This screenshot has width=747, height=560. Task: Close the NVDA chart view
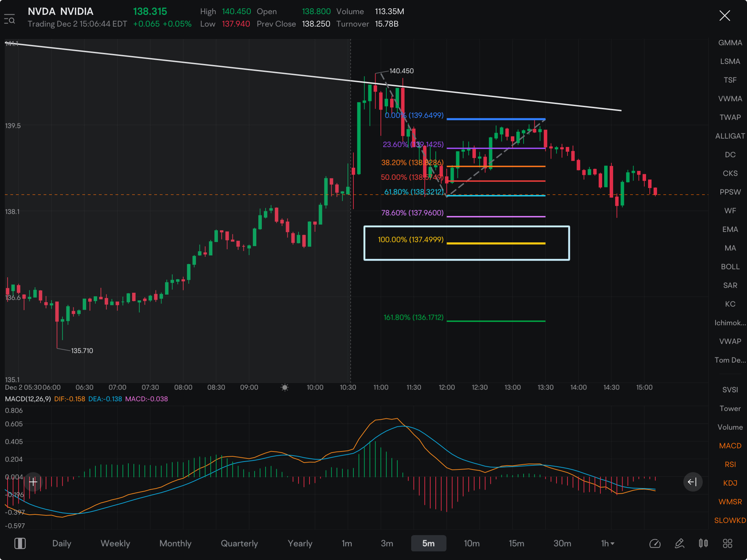(725, 16)
